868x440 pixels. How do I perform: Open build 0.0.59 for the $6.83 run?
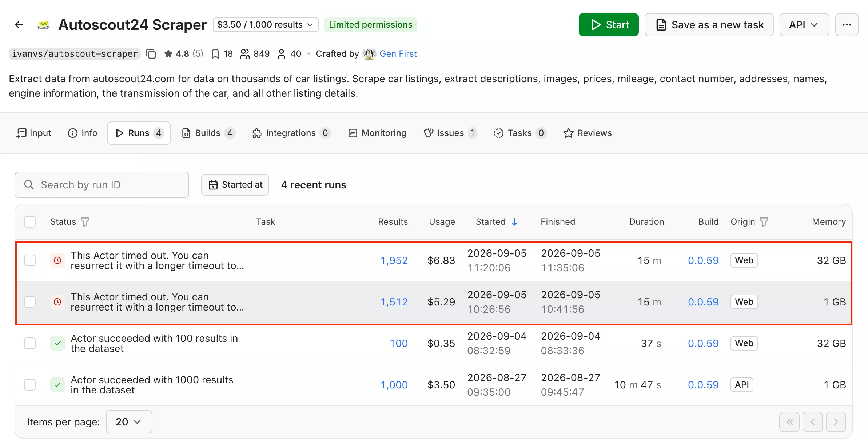pyautogui.click(x=703, y=260)
